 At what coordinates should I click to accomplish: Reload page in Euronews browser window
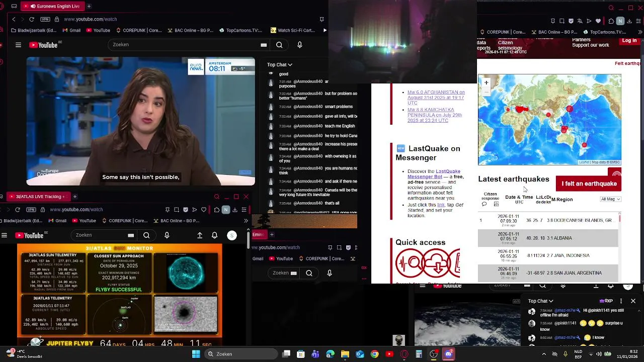coord(32,19)
